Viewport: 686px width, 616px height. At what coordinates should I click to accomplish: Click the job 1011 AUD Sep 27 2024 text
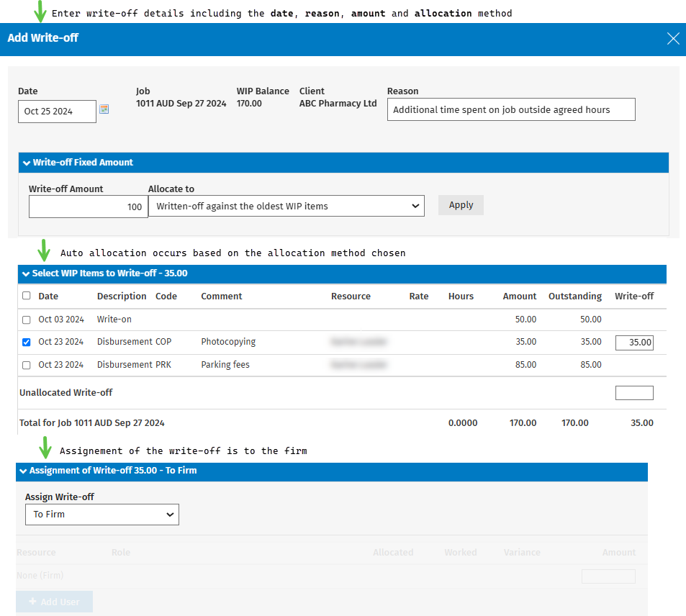click(x=181, y=103)
